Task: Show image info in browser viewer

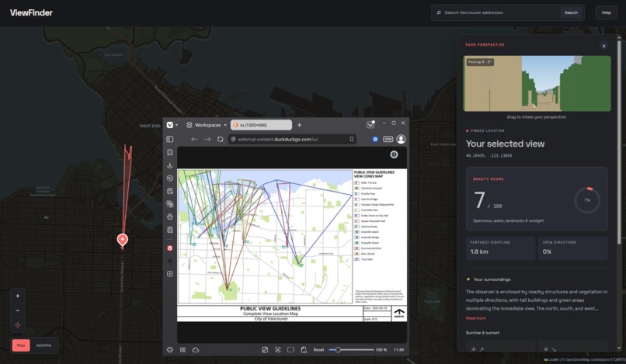Action: pos(394,154)
